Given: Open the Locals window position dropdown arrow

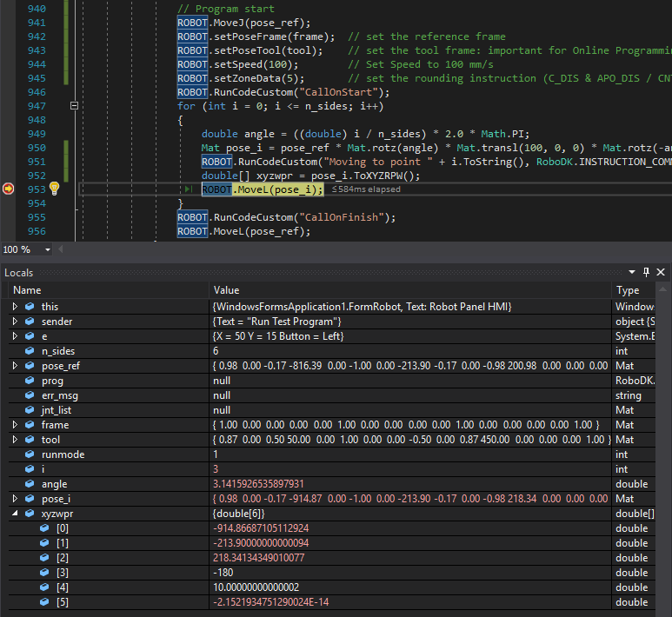Looking at the screenshot, I should point(631,273).
